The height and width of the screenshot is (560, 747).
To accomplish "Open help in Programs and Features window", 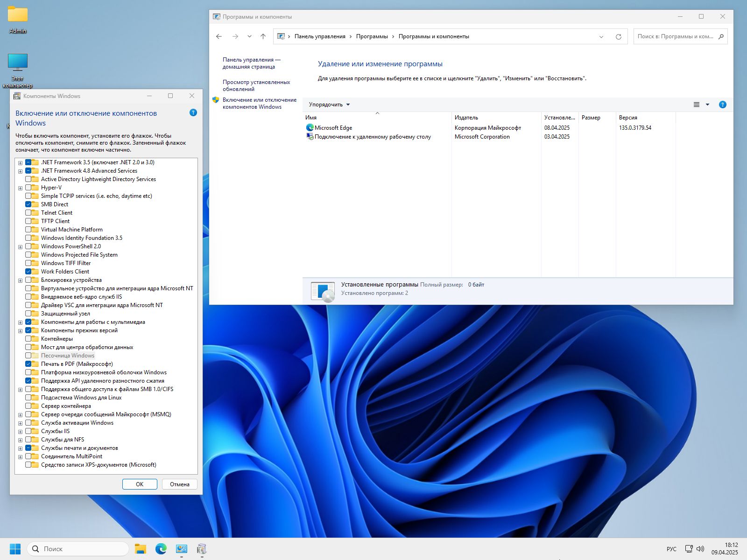I will (723, 105).
